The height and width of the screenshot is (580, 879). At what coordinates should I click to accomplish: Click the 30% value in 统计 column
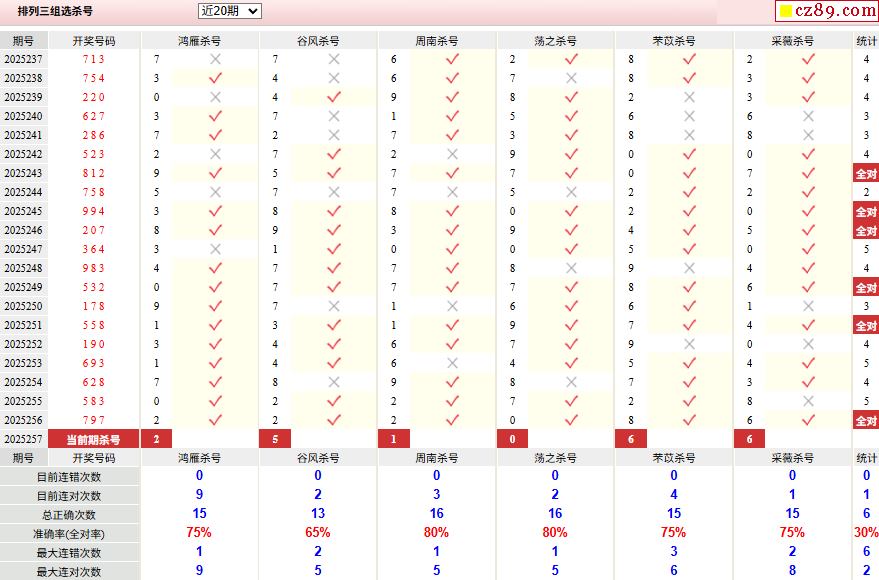(866, 532)
